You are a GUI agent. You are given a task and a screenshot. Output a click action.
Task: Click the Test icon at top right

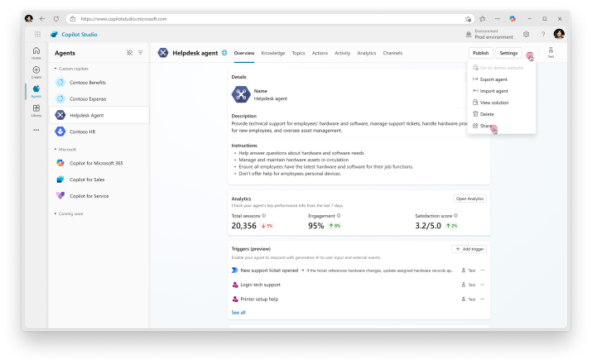551,52
